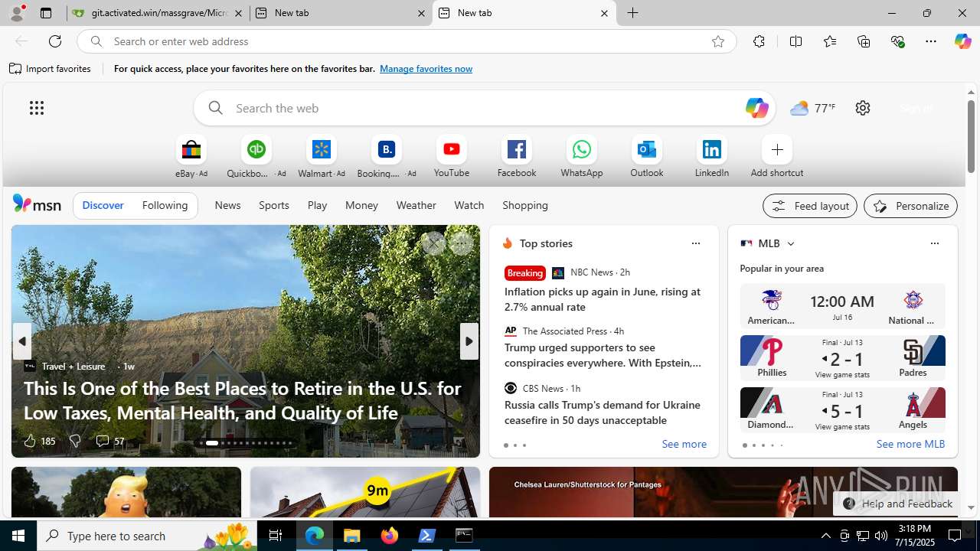This screenshot has width=980, height=551.
Task: Show next carousel story
Action: click(x=469, y=341)
